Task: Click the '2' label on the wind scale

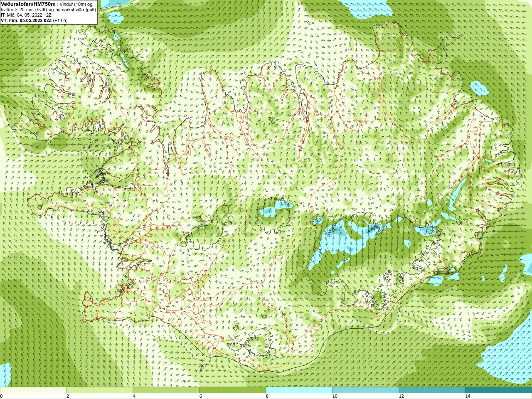Action: (x=68, y=396)
